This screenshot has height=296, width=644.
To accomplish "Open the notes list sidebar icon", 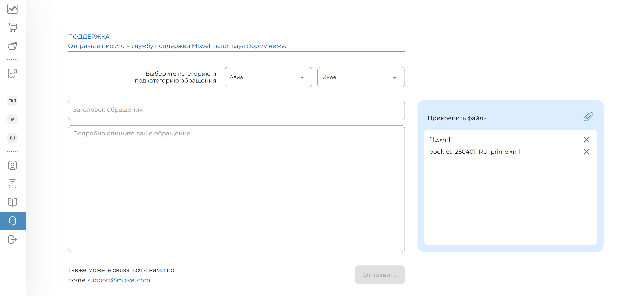I will [12, 184].
